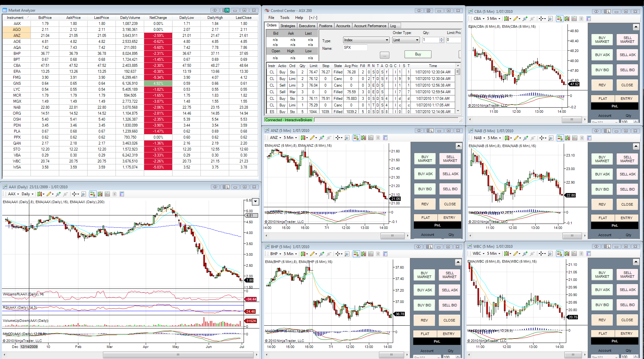Click the ANZ chart horizontal scrollbar thumb

(393, 236)
